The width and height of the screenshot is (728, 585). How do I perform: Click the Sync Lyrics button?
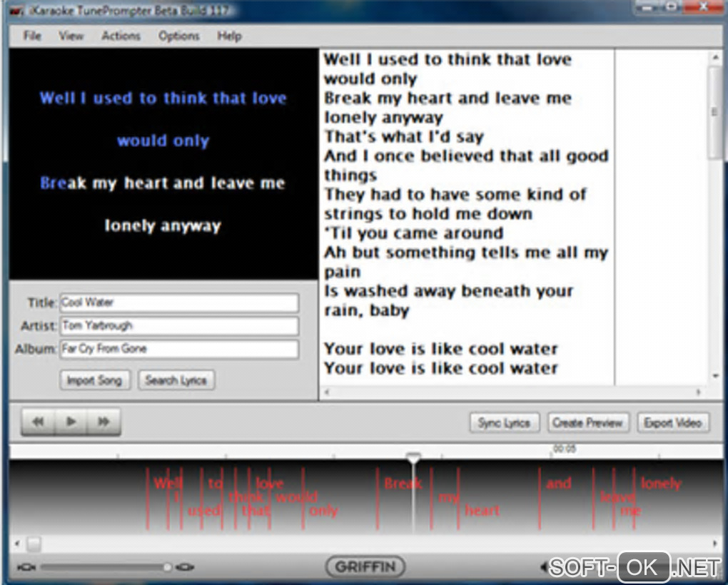click(x=504, y=422)
